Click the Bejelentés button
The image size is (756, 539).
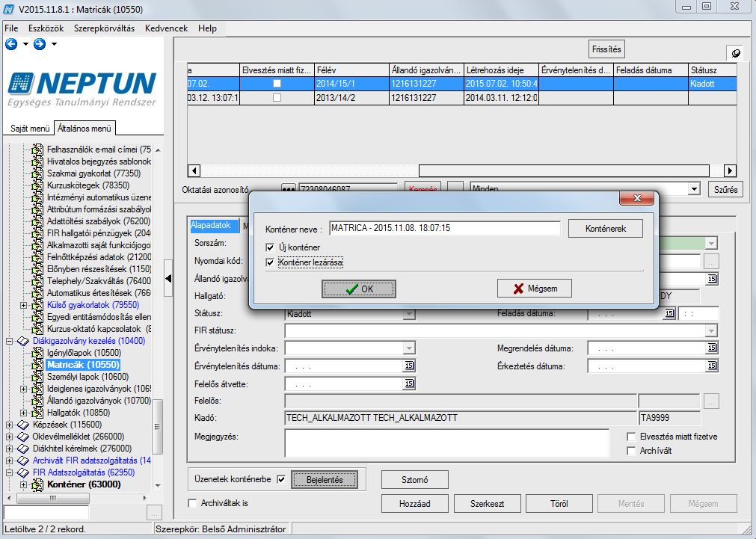tap(325, 480)
